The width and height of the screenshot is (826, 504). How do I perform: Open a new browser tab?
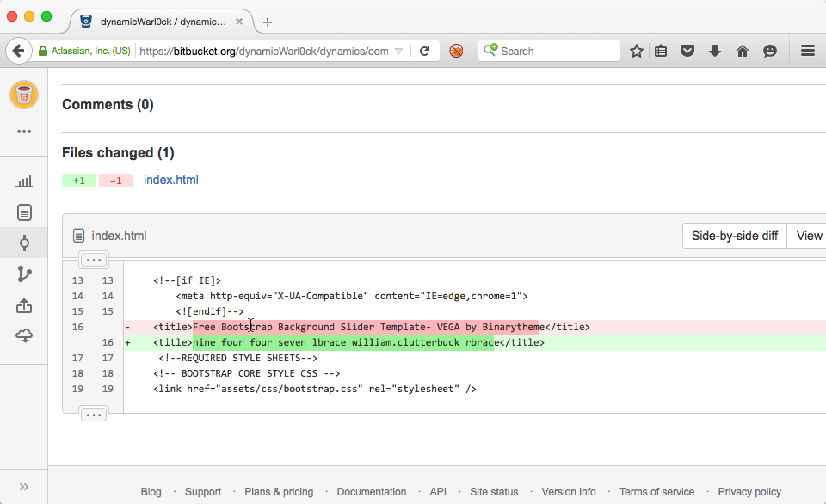point(268,22)
